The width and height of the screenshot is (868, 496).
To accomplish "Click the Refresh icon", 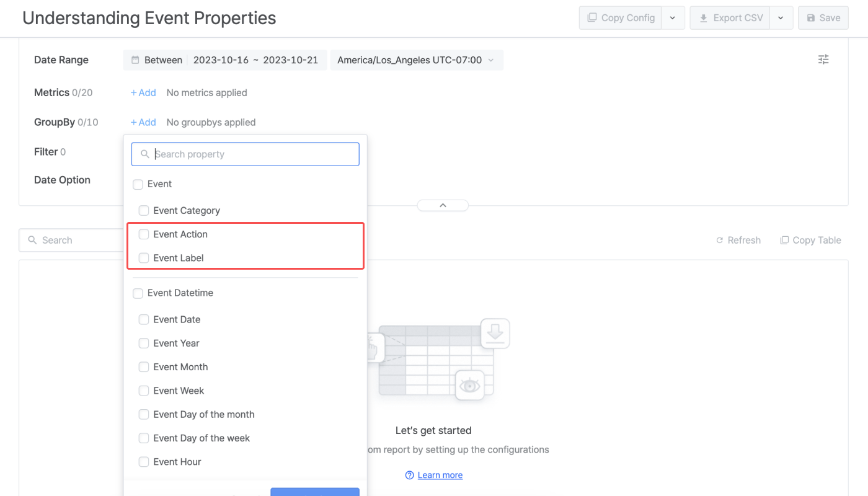I will pyautogui.click(x=720, y=240).
